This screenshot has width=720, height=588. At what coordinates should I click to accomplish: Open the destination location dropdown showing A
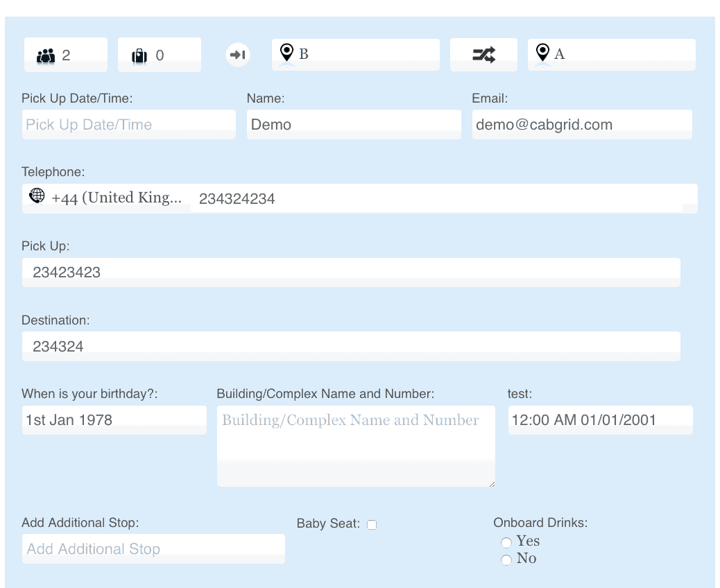tap(612, 55)
